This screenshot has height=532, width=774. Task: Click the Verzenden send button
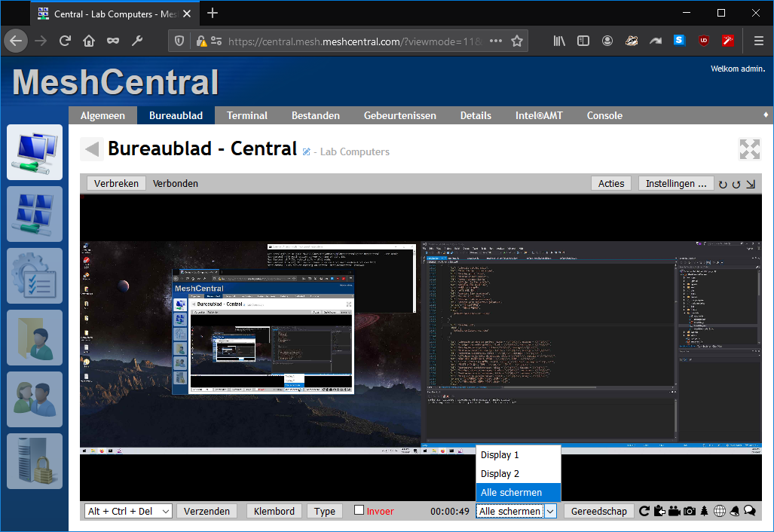tap(207, 511)
